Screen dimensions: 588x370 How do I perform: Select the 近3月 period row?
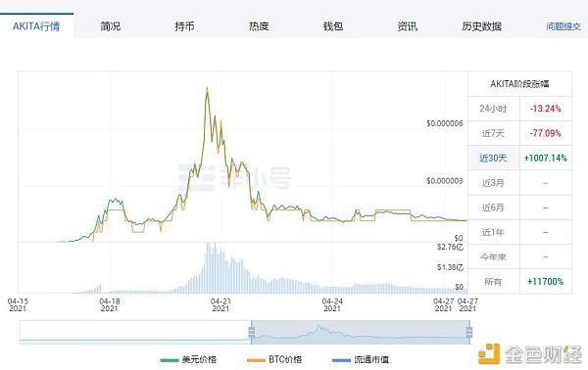[519, 183]
